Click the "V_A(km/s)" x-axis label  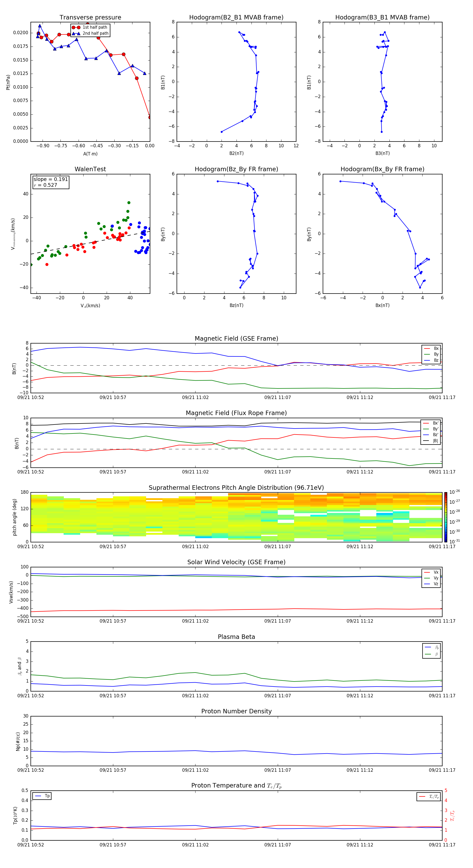point(90,306)
